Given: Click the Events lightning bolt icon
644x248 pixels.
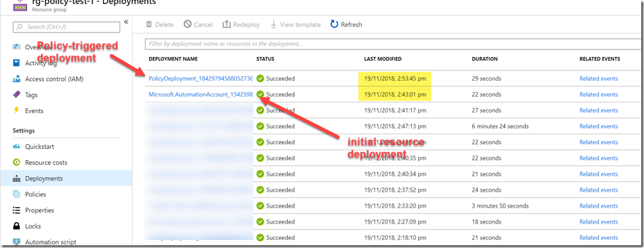Looking at the screenshot, I should (x=17, y=110).
